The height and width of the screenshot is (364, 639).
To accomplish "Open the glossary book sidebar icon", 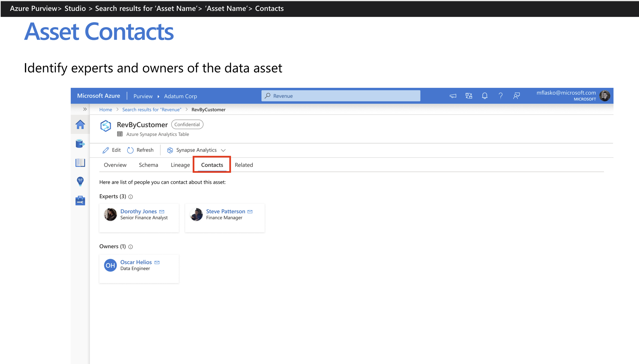I will pyautogui.click(x=80, y=163).
